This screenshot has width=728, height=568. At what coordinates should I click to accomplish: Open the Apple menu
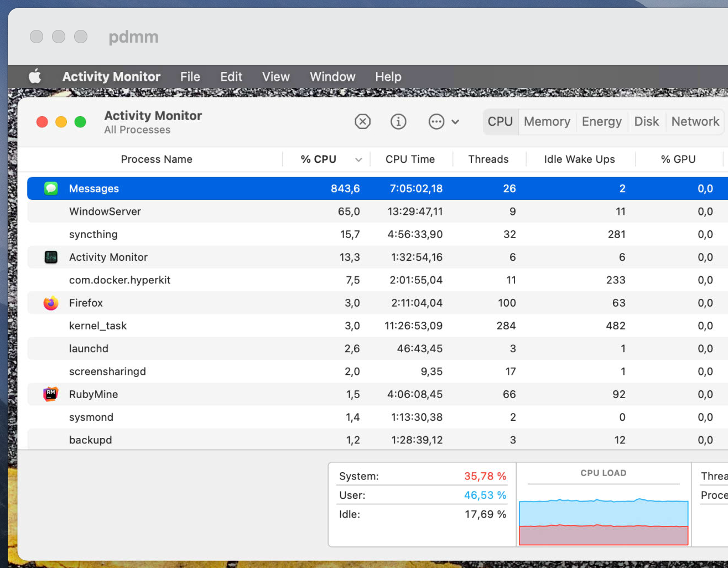[x=35, y=76]
